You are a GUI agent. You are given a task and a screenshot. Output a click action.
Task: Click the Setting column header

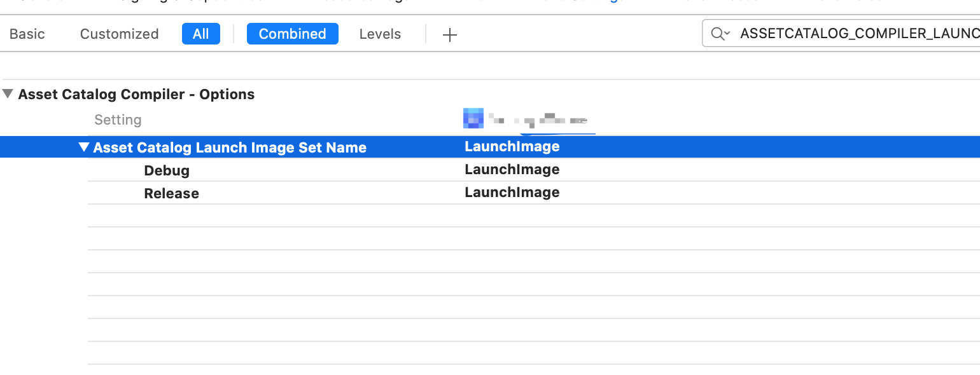click(118, 119)
